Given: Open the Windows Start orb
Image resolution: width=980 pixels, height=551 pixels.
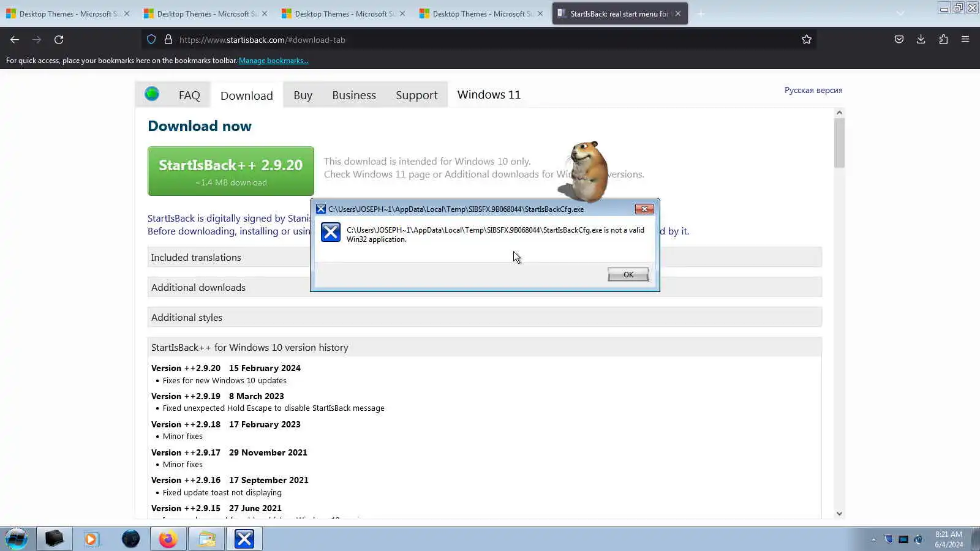Looking at the screenshot, I should pos(17,539).
